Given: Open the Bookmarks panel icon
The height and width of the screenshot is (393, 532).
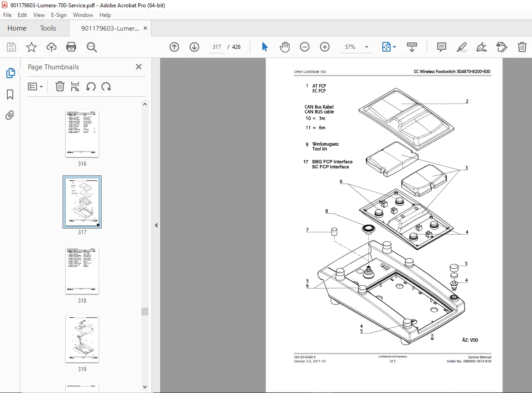Looking at the screenshot, I should pos(10,94).
